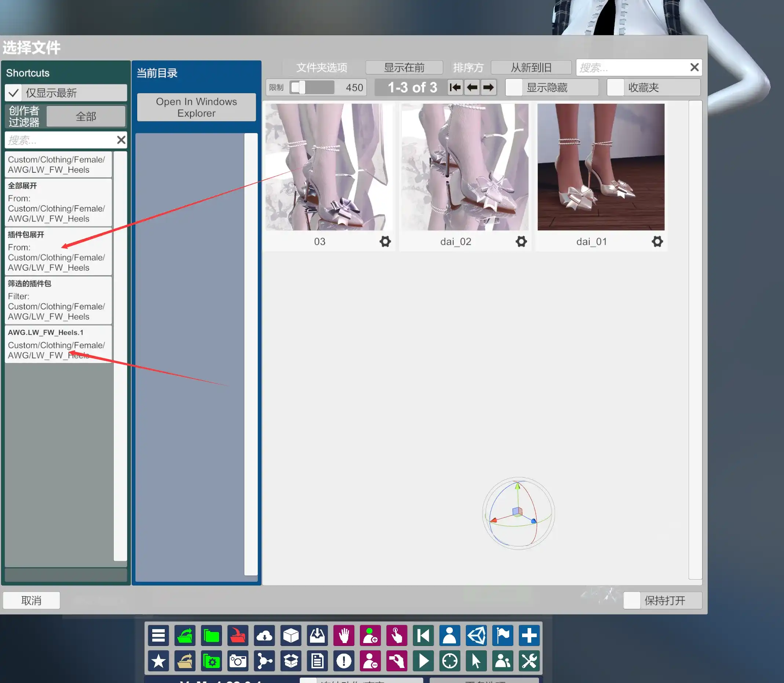Select AWG.LW_FW_Heels.1 shortcut entry
This screenshot has width=784, height=683.
pyautogui.click(x=58, y=344)
